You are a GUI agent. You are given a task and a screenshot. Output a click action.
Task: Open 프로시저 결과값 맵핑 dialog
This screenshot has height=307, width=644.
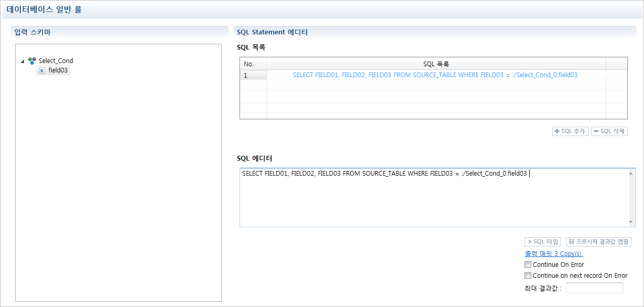pyautogui.click(x=598, y=241)
